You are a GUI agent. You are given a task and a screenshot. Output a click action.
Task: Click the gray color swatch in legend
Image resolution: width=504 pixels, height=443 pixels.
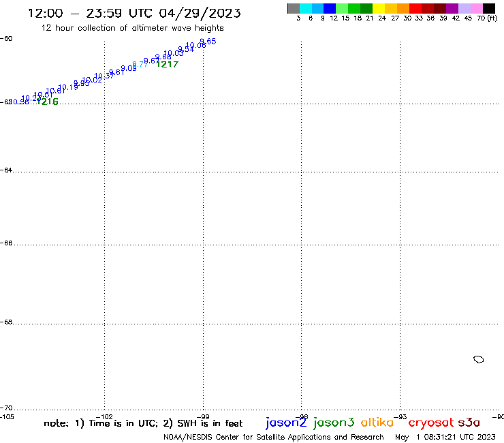[x=294, y=8]
